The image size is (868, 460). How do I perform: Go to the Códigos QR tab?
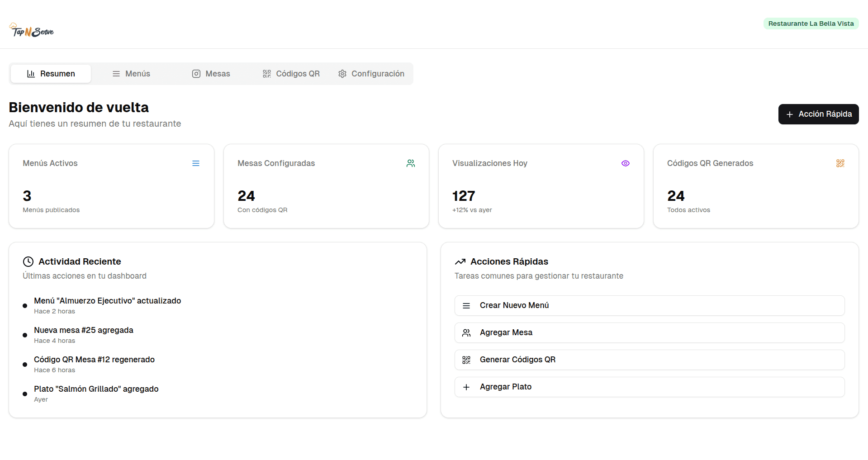coord(291,74)
